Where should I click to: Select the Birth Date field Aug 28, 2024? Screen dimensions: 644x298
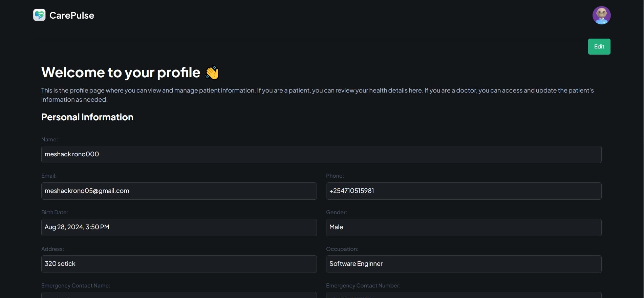point(179,227)
